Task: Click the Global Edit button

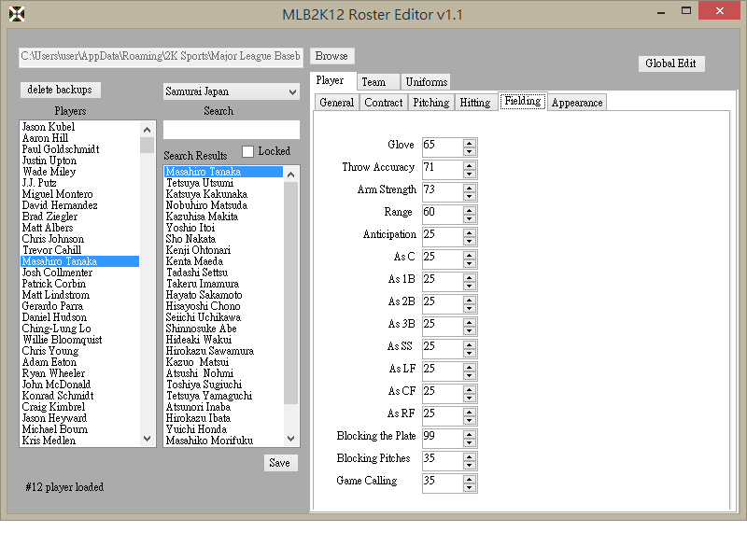Action: click(x=670, y=63)
